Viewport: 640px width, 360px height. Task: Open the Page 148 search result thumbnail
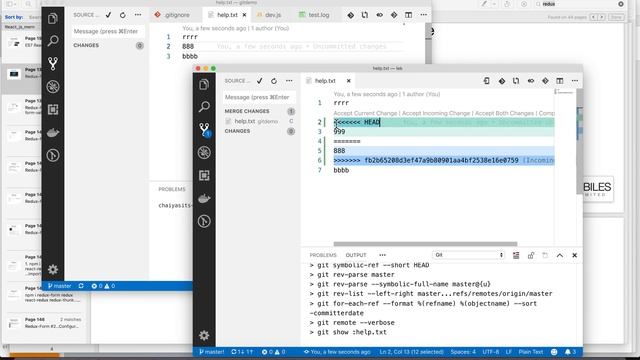tap(13, 323)
